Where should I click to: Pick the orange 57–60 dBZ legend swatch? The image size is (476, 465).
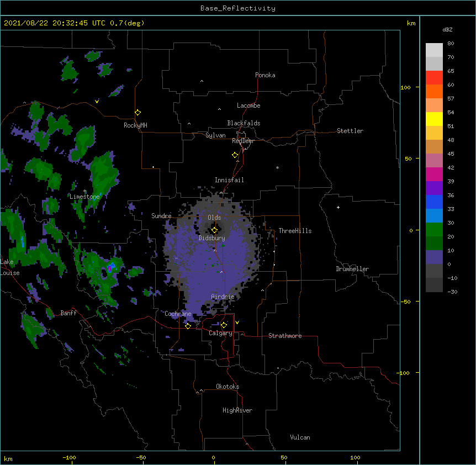pos(434,91)
